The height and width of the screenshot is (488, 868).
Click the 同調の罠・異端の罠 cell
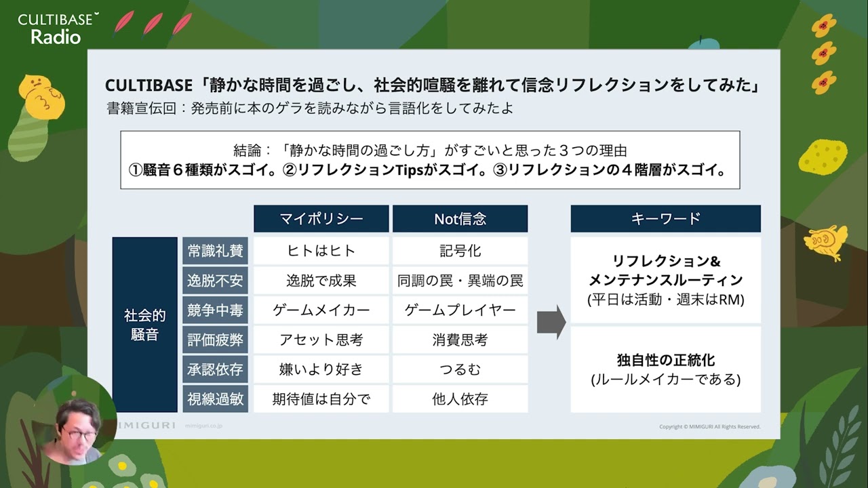point(460,280)
